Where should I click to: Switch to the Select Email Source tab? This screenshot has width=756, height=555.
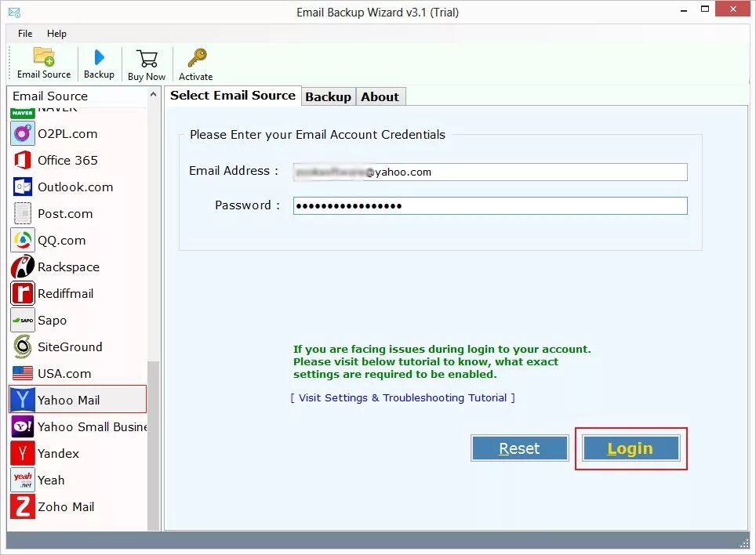[233, 96]
